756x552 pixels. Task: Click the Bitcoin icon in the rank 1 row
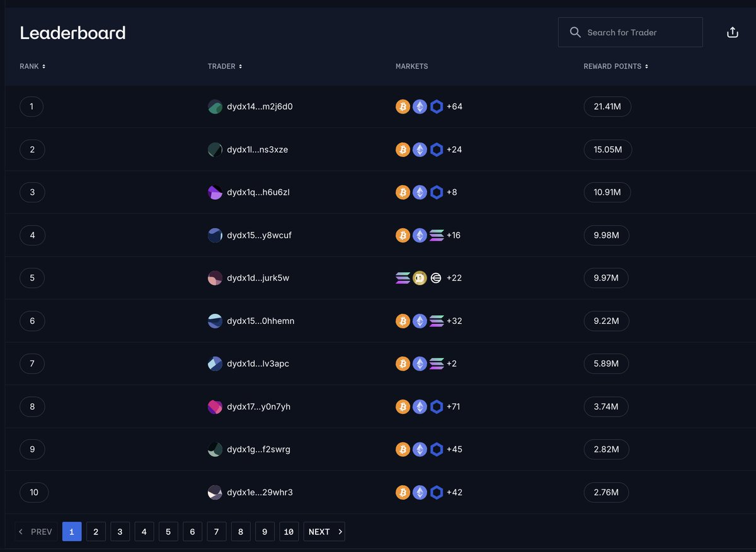tap(403, 106)
